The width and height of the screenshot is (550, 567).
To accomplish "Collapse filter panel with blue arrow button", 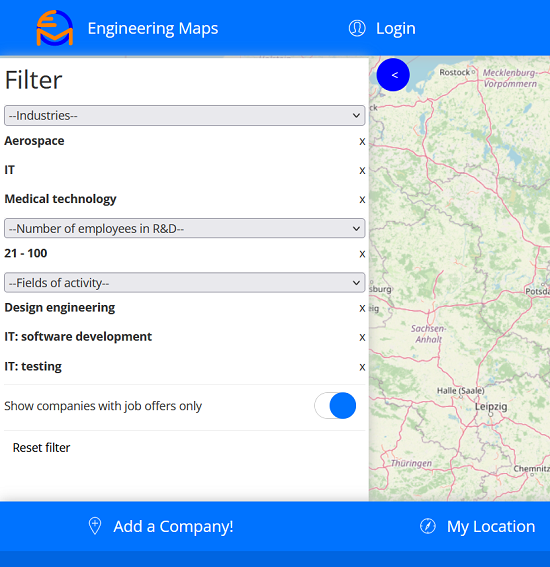I will (x=393, y=75).
